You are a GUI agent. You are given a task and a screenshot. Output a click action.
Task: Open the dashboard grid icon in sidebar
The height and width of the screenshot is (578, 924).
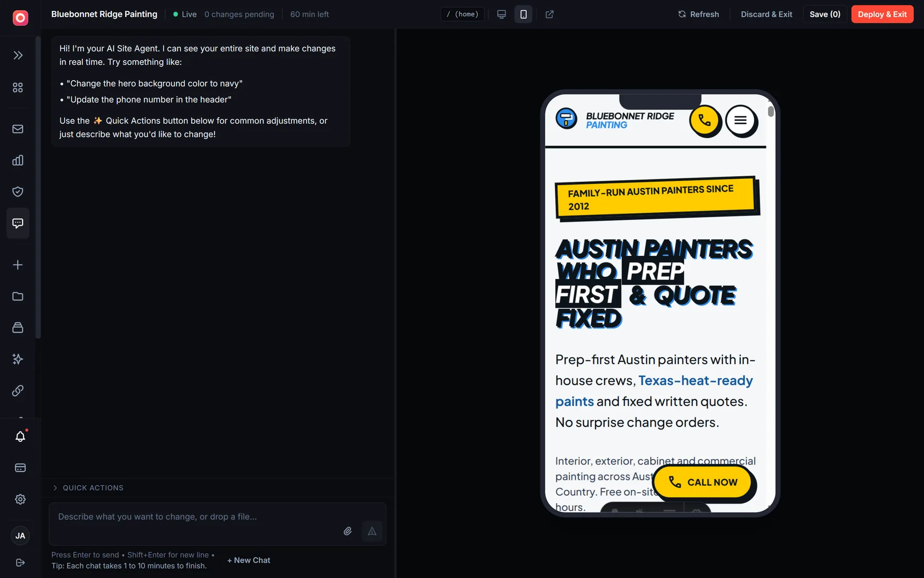point(18,88)
